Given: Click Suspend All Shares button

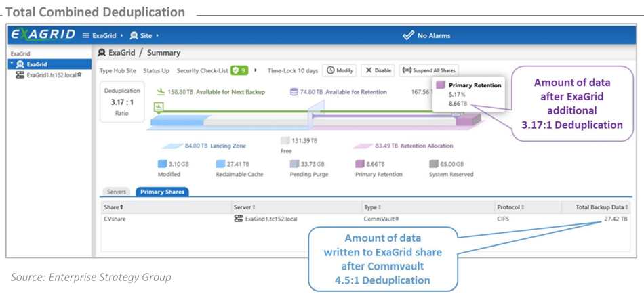Looking at the screenshot, I should point(429,70).
